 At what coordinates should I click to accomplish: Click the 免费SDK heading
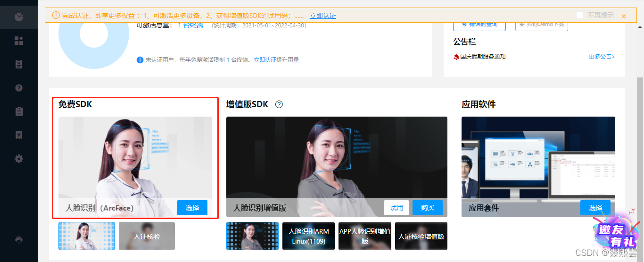point(75,104)
